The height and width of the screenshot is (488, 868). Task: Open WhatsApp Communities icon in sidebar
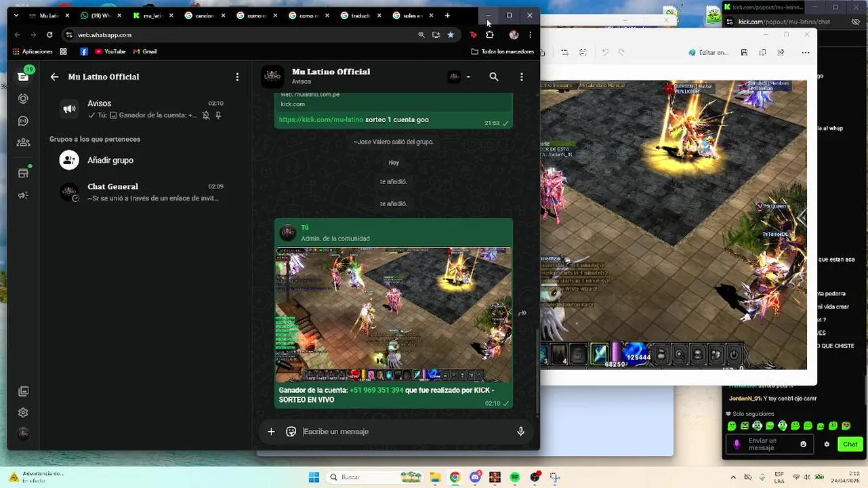coord(23,142)
